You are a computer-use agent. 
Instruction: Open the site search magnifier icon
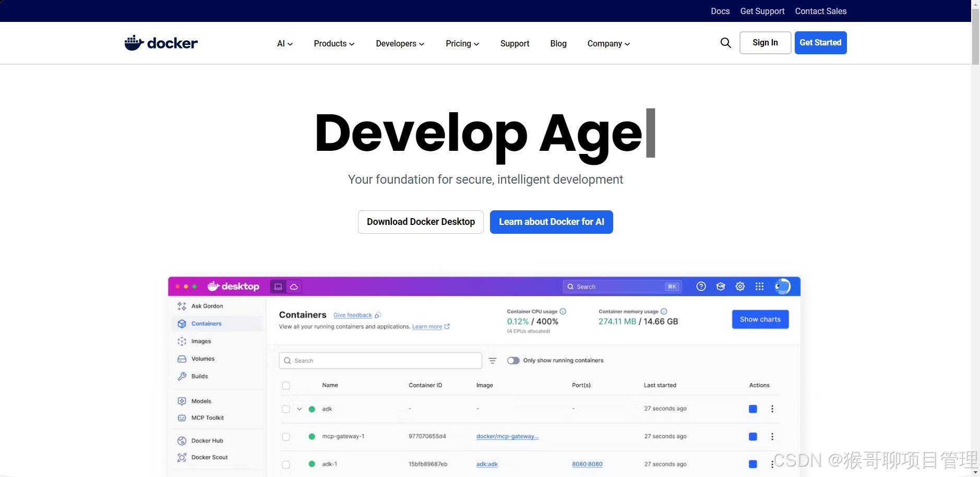tap(725, 43)
